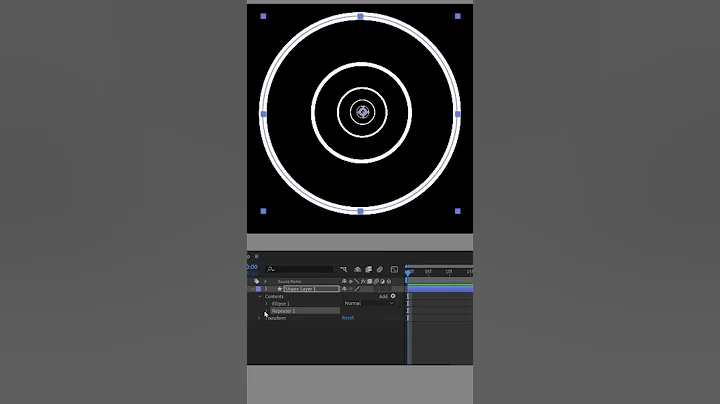Click the top center ellipse handle in viewer
720x404 pixels.
(360, 17)
